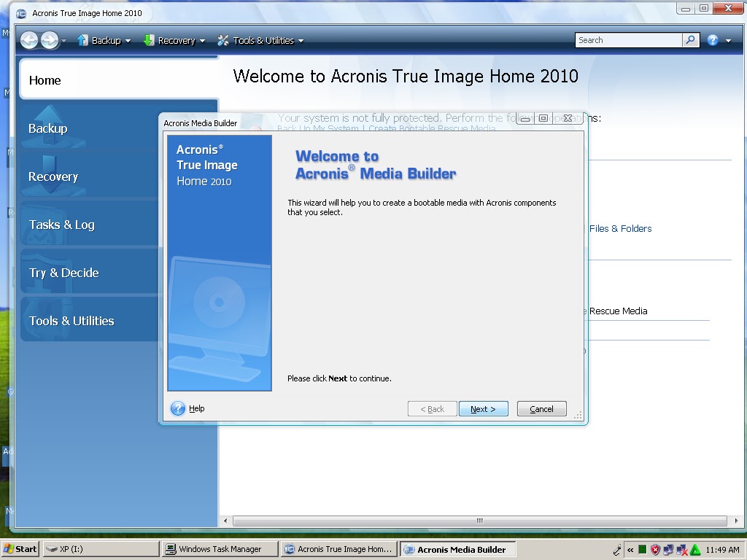This screenshot has width=747, height=560.
Task: Click the pen tray icon left of the chevron
Action: pyautogui.click(x=616, y=550)
